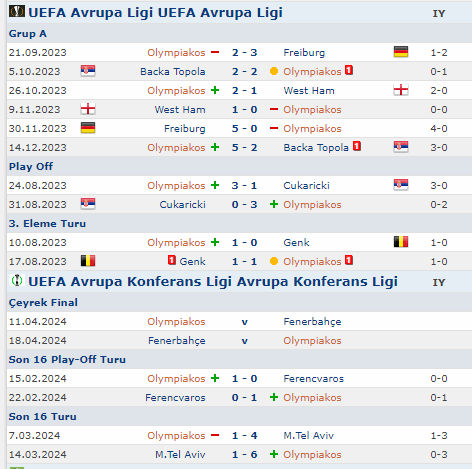Open the Fenerbahçe team link on 11.04.2024
Screen dimensions: 472x469
pos(312,322)
